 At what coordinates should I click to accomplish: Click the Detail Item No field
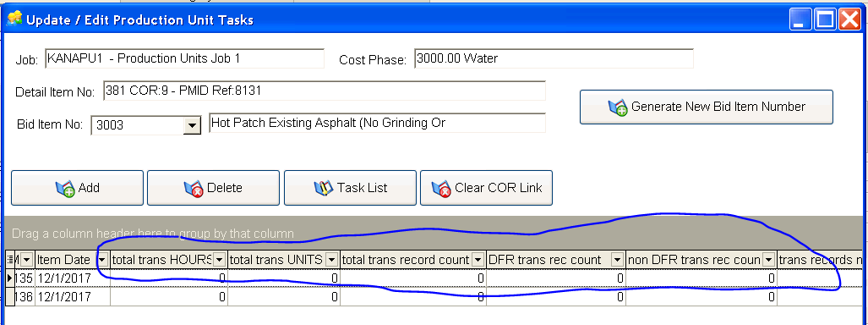click(x=325, y=91)
